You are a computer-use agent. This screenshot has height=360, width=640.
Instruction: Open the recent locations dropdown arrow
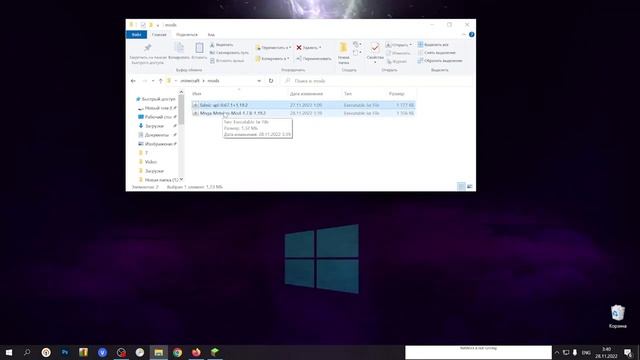click(x=153, y=81)
